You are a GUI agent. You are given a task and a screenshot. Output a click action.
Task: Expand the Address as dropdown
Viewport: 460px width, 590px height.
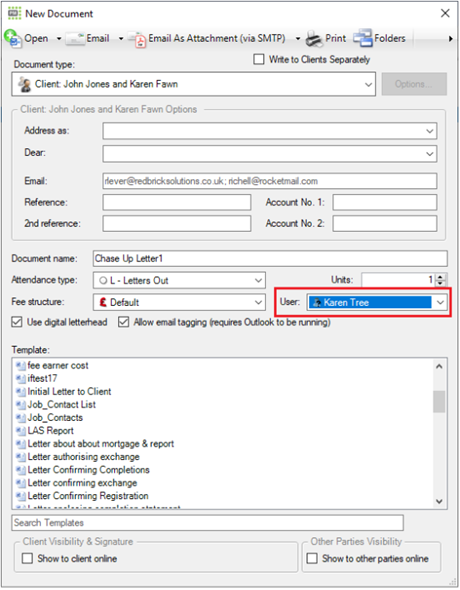(430, 131)
